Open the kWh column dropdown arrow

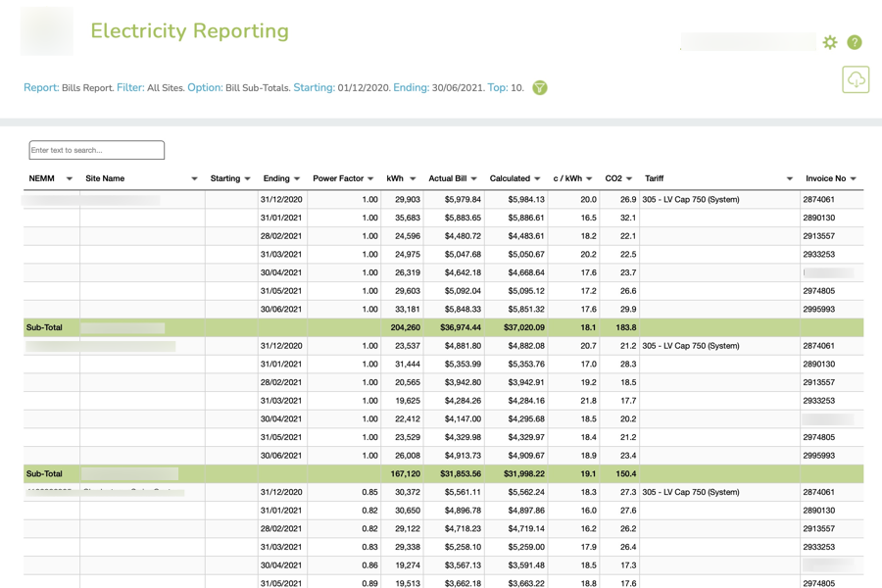(413, 179)
